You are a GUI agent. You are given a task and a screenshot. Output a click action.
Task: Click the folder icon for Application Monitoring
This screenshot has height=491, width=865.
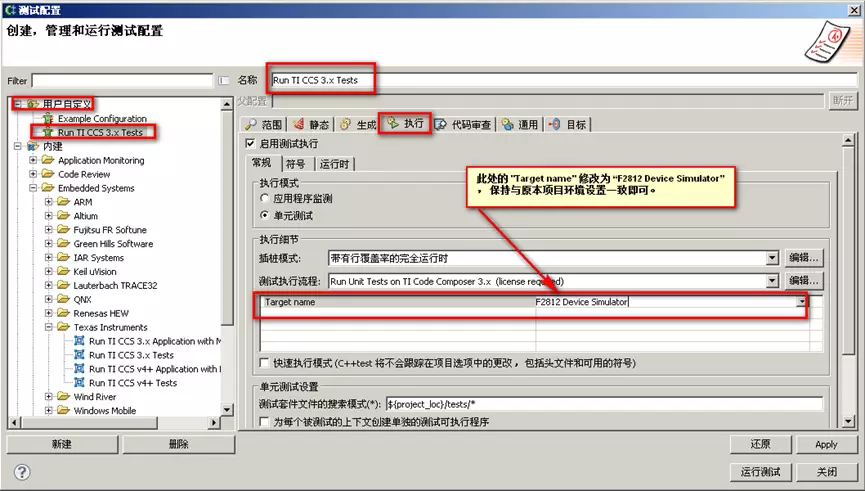click(48, 160)
